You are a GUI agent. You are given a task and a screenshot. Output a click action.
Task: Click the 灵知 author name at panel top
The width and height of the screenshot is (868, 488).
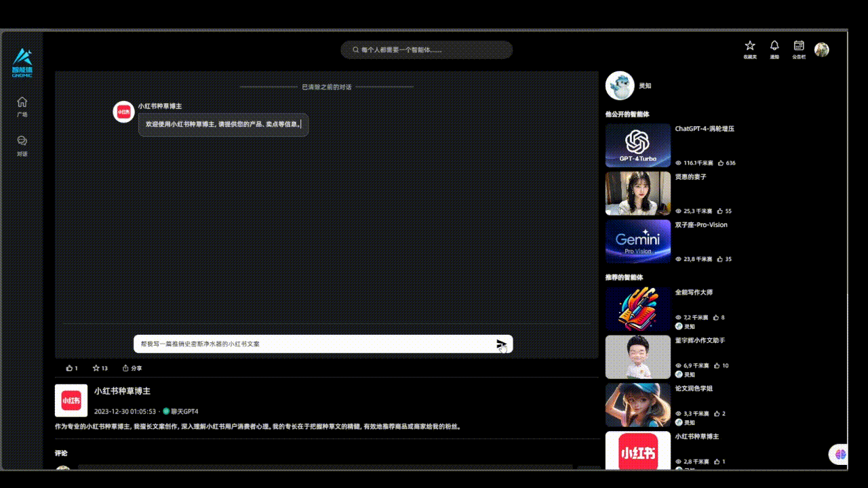645,86
